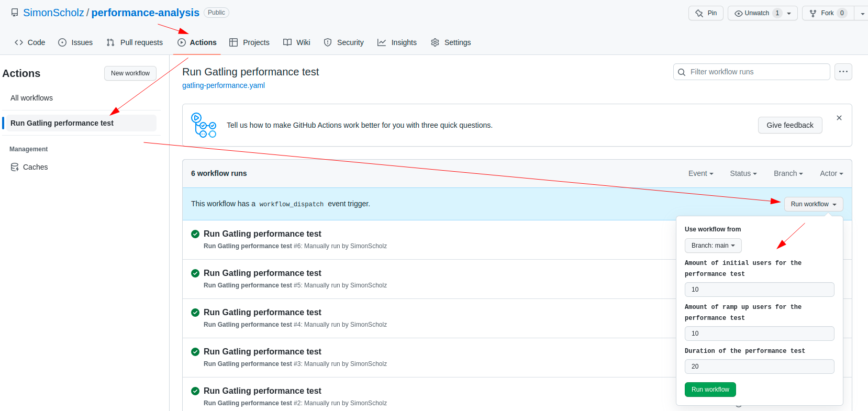Click the New workflow button
868x411 pixels.
(130, 73)
